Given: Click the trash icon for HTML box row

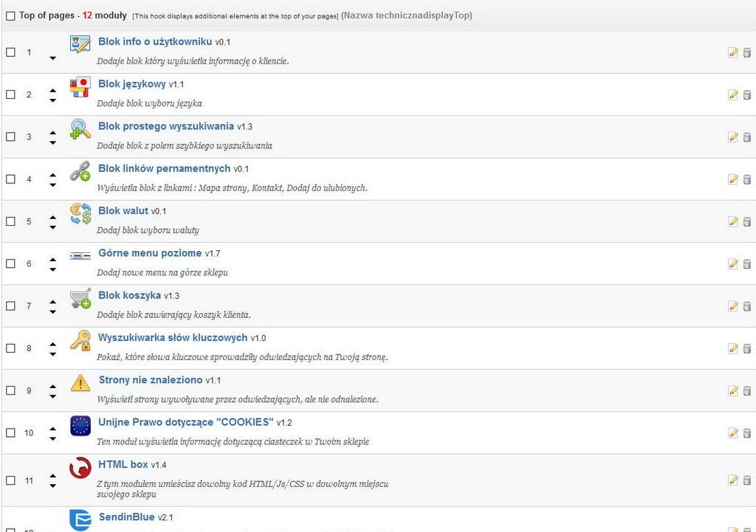Looking at the screenshot, I should 746,480.
